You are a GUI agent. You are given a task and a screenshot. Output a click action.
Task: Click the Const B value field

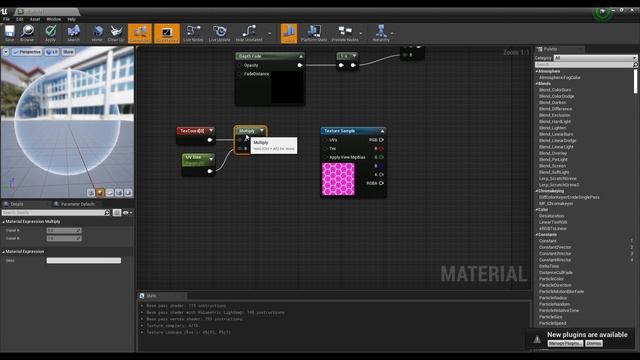coord(64,238)
